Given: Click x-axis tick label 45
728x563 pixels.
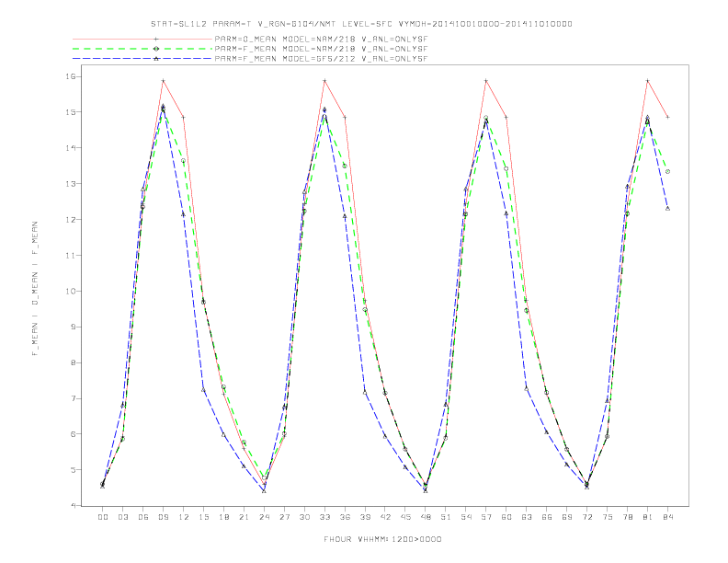Looking at the screenshot, I should click(405, 517).
